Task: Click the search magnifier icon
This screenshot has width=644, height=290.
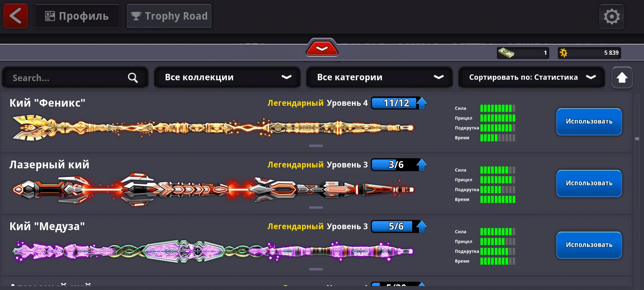Action: point(133,78)
